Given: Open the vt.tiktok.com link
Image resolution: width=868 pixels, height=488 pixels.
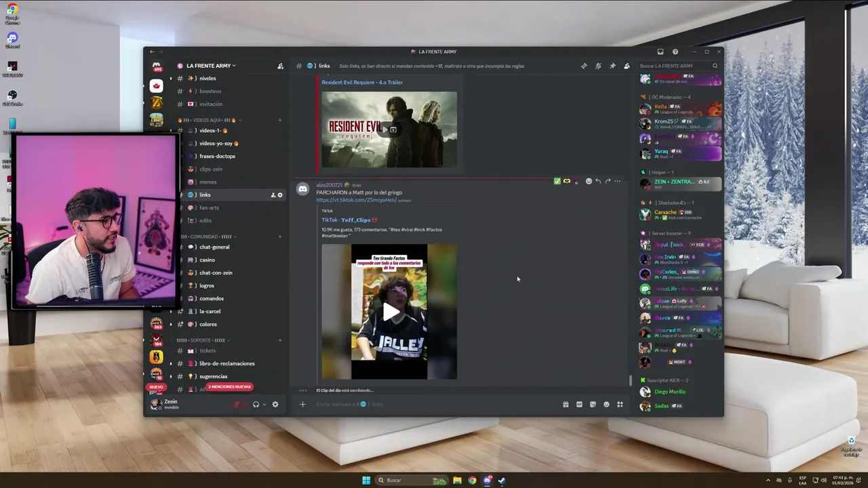Looking at the screenshot, I should (x=356, y=200).
